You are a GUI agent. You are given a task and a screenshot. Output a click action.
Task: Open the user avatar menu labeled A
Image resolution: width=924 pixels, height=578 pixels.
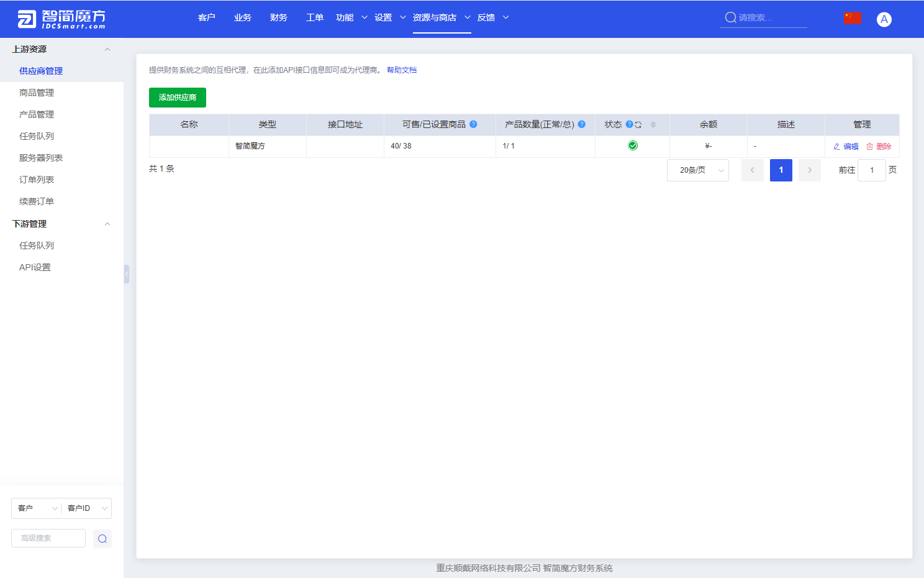coord(884,18)
